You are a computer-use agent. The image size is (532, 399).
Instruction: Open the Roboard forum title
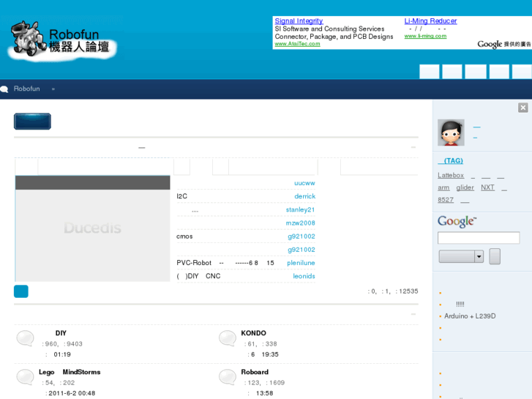255,372
